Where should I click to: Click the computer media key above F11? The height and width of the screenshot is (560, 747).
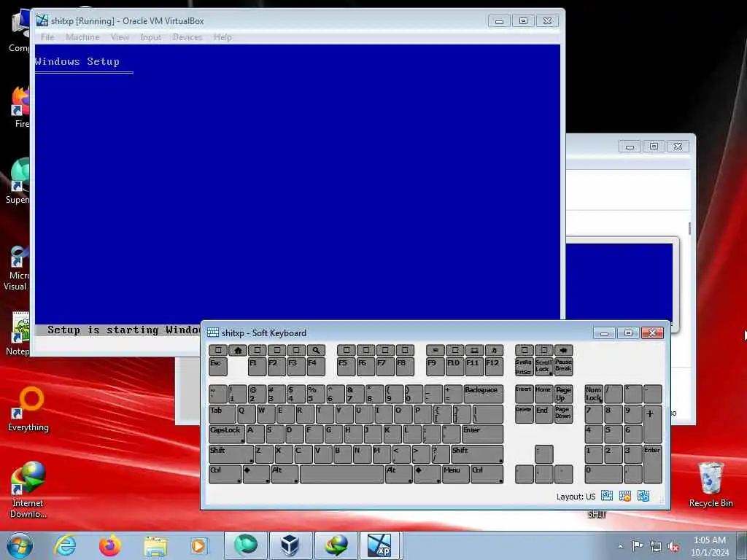click(x=474, y=350)
